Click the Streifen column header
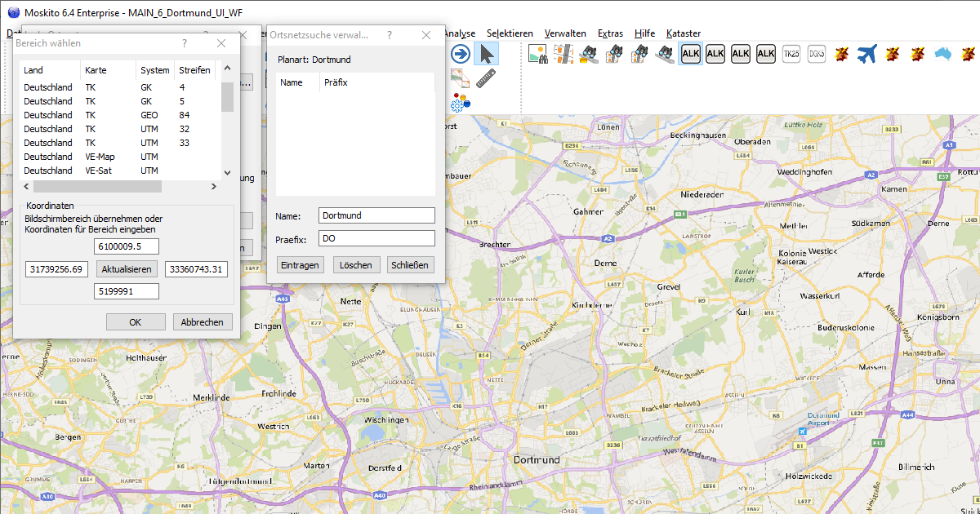The height and width of the screenshot is (514, 980). [194, 70]
